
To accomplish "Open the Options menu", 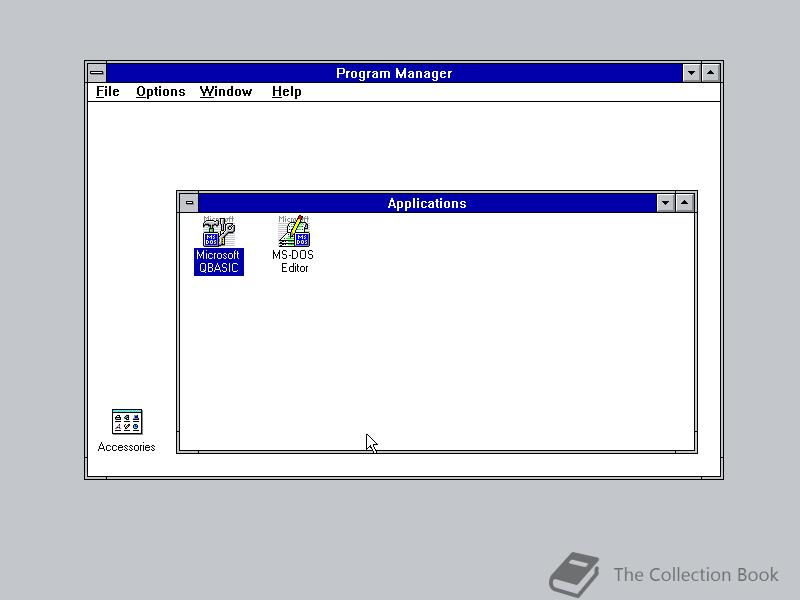I will click(161, 92).
